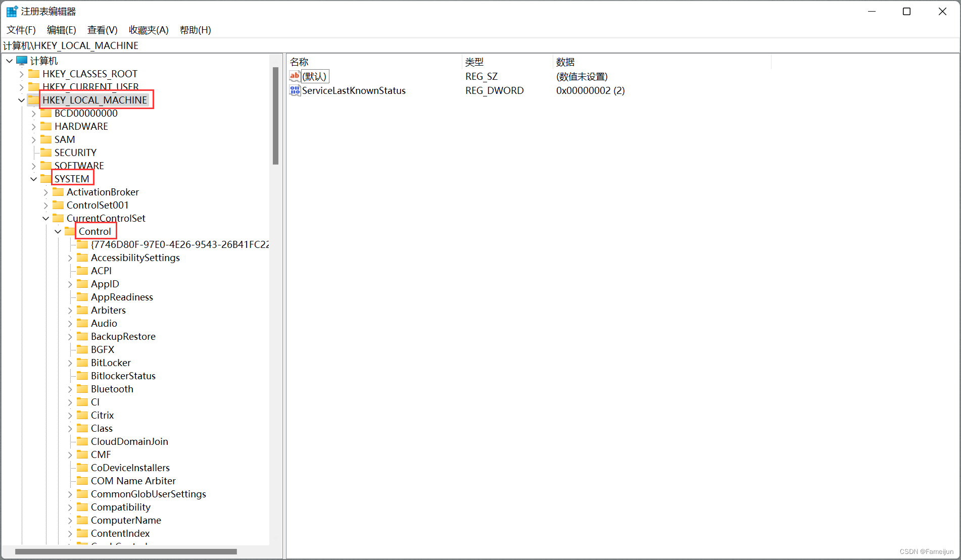Click the SECURITY folder icon
Screen dimensions: 961x560
[x=45, y=152]
